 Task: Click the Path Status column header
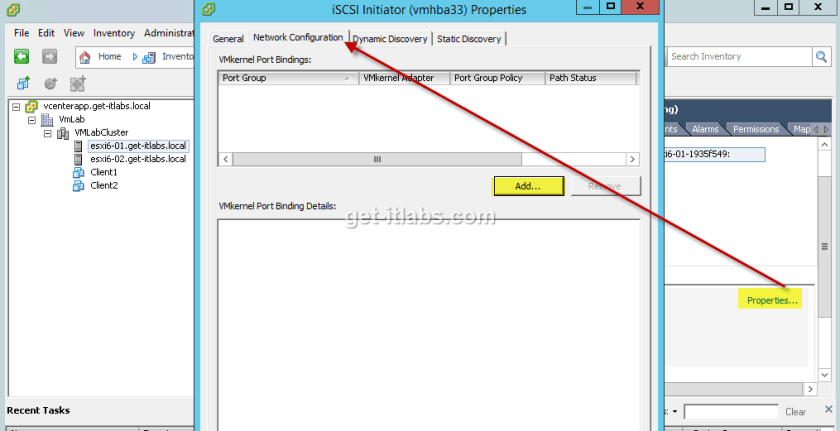pos(591,78)
